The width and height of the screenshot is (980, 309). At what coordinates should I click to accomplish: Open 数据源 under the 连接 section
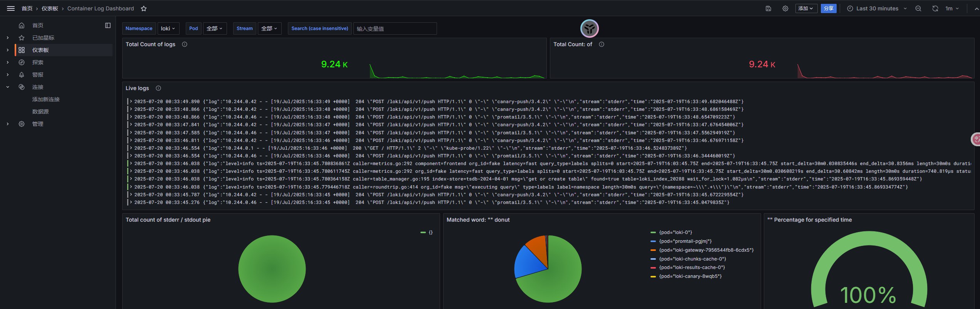click(40, 112)
